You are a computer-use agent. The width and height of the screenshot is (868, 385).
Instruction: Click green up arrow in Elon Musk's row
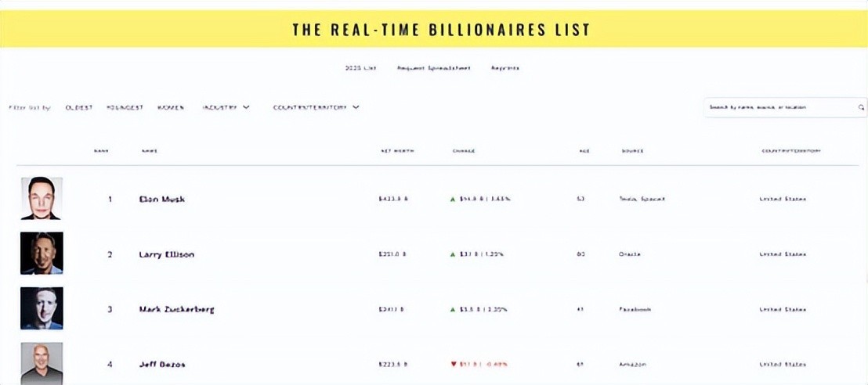pos(453,200)
